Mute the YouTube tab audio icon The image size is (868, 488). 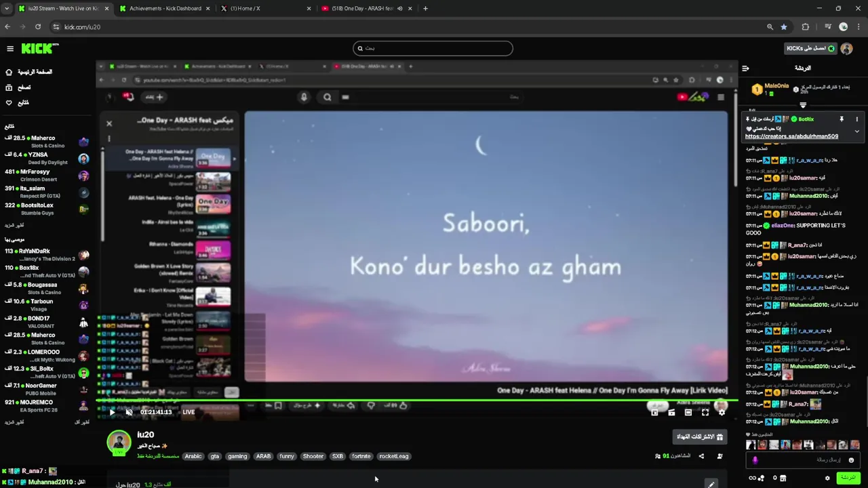(399, 9)
